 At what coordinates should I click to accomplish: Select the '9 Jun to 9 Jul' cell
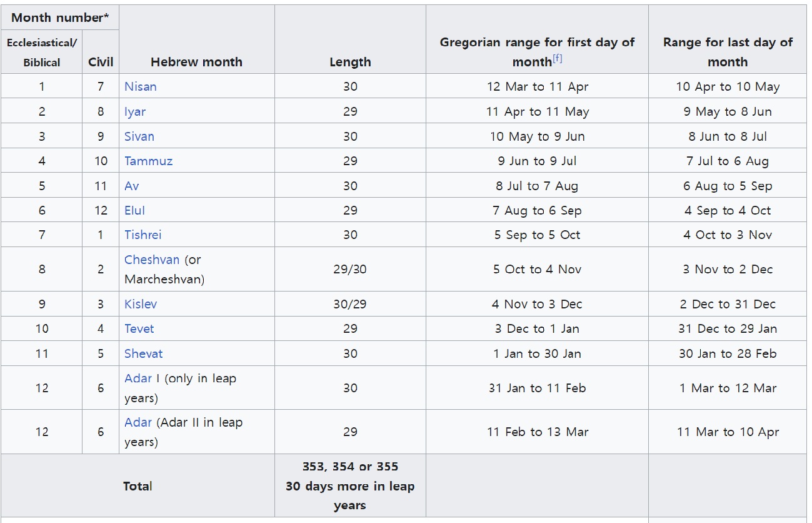pyautogui.click(x=538, y=161)
